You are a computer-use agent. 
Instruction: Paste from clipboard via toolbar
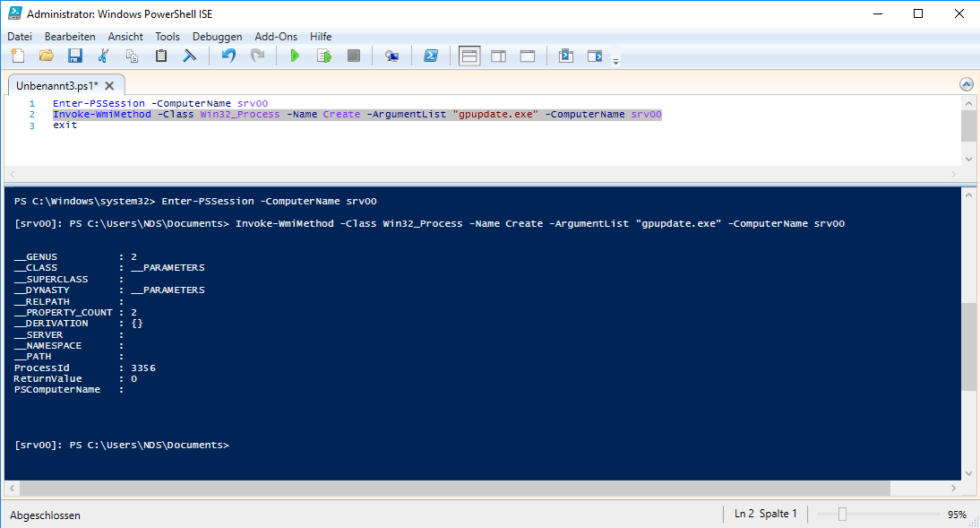click(x=161, y=56)
